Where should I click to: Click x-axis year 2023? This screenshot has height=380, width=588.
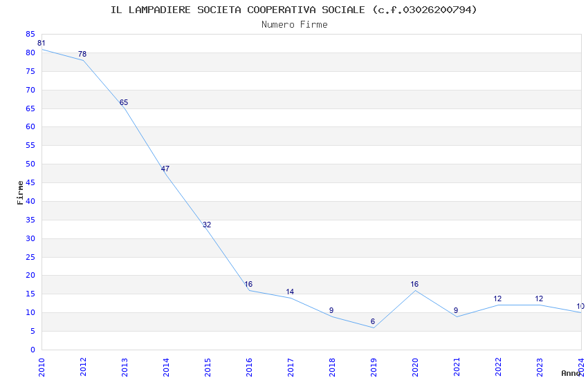(540, 367)
